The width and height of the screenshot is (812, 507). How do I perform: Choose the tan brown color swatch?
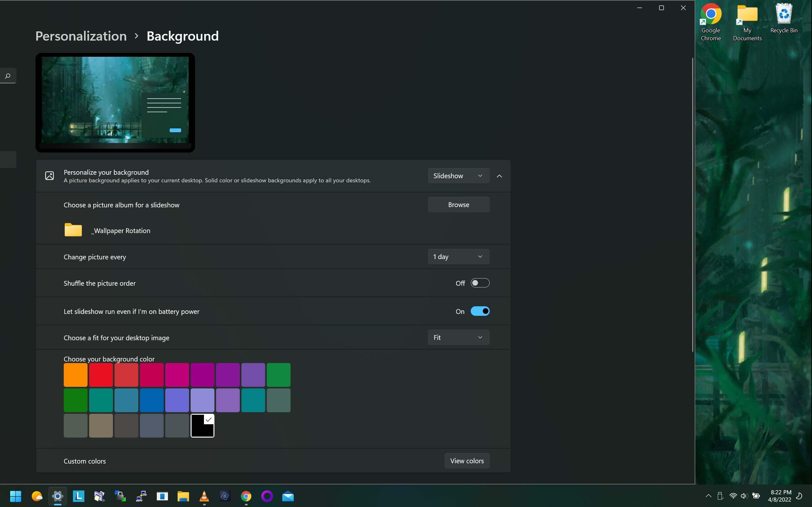[101, 426]
